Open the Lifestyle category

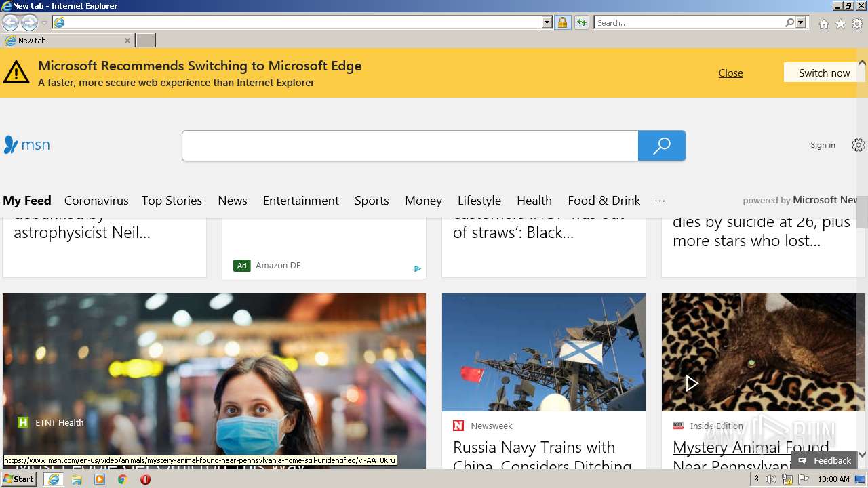click(x=479, y=201)
